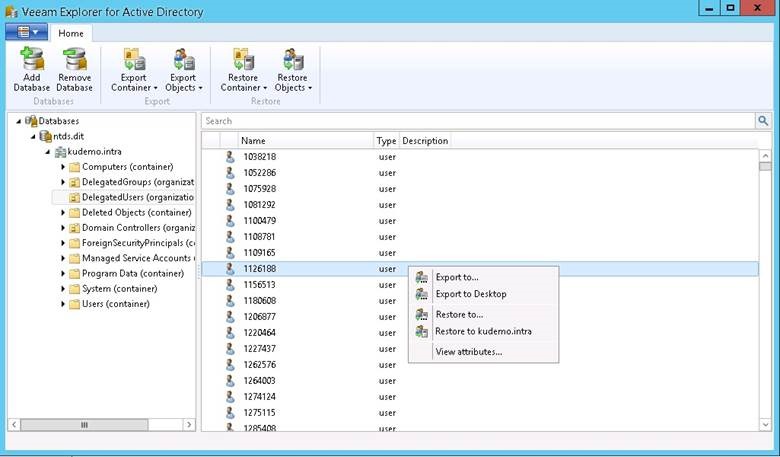Select Restore to kudemo.intra menu entry
The height and width of the screenshot is (457, 780).
(x=483, y=331)
